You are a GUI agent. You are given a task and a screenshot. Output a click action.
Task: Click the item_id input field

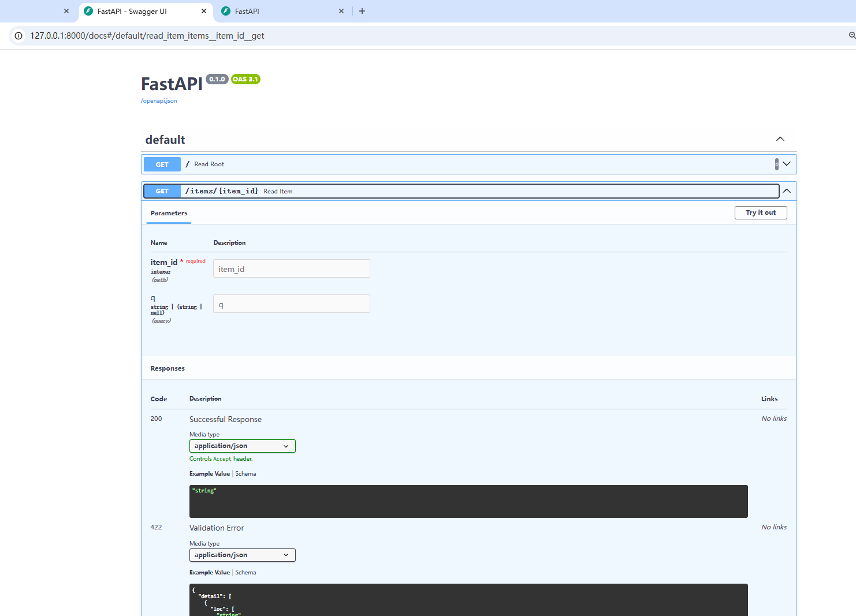pos(292,268)
